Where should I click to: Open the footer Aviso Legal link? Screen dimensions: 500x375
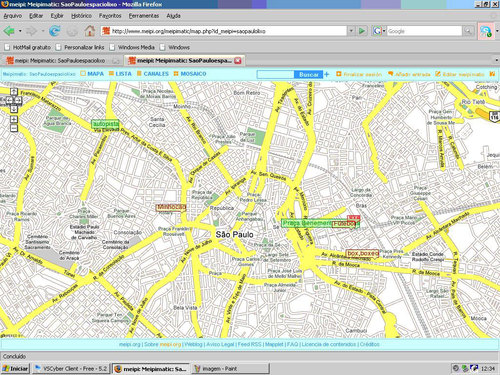[x=220, y=344]
